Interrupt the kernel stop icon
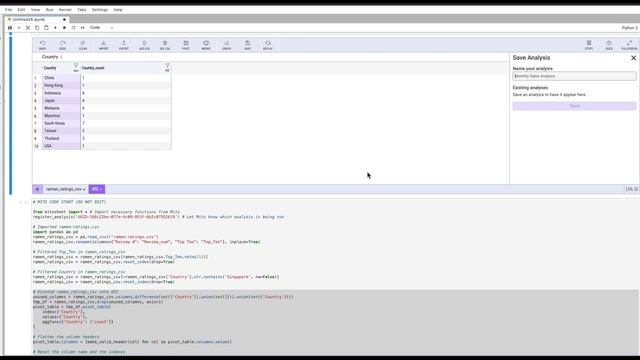Screen dimensions: 640x360 click(x=64, y=28)
